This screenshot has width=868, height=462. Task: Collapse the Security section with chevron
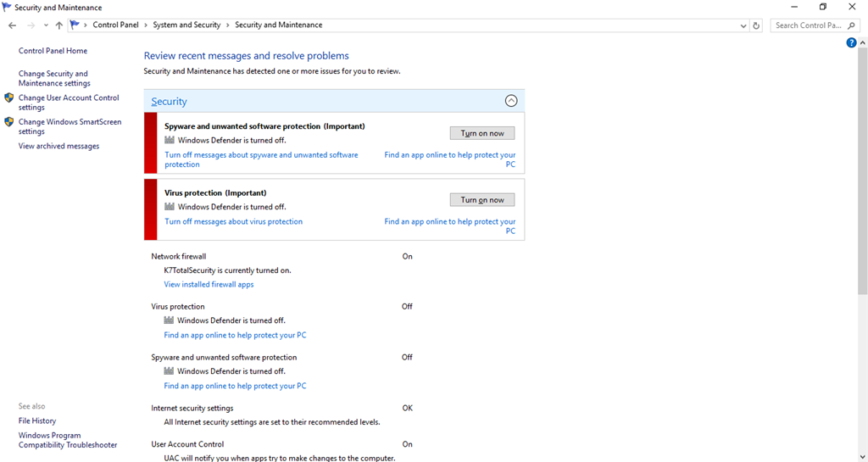[511, 101]
